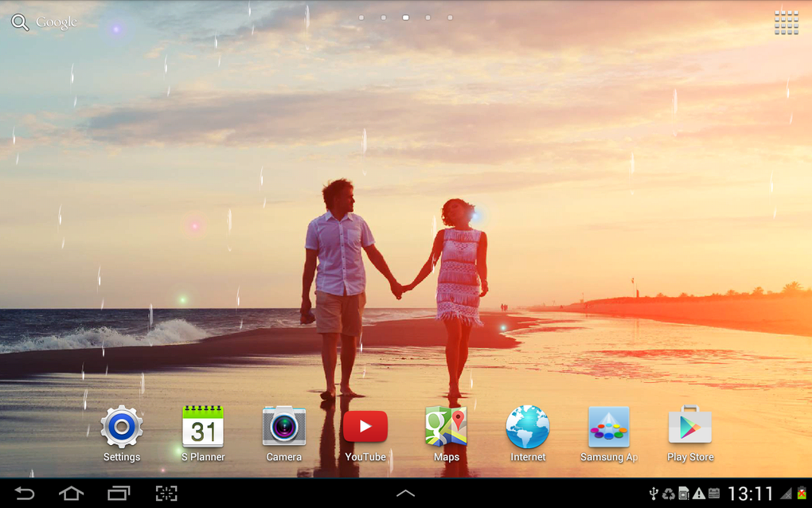The height and width of the screenshot is (508, 812).
Task: Open Google Maps
Action: point(447,426)
